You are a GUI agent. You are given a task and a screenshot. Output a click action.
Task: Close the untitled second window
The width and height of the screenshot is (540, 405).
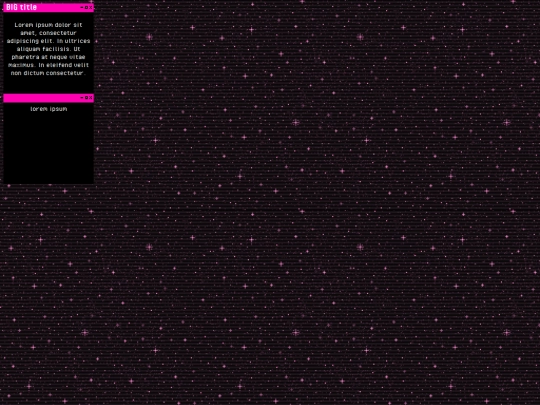(91, 98)
